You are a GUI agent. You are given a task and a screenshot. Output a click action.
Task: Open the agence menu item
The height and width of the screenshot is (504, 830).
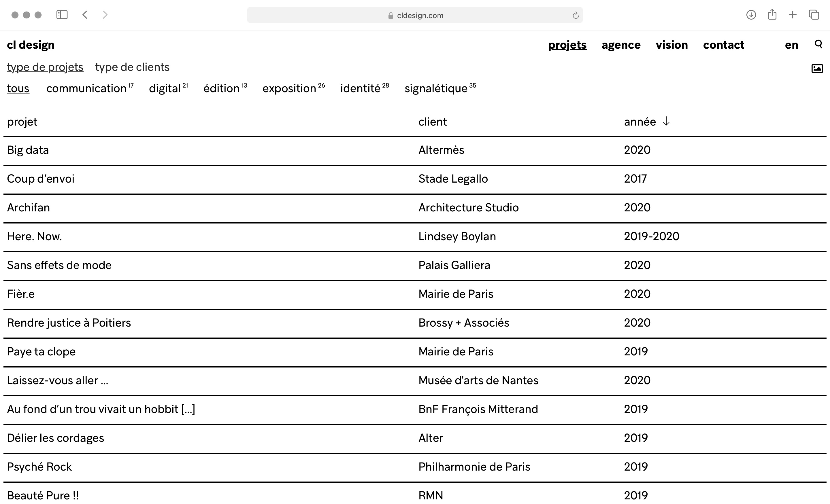click(621, 45)
